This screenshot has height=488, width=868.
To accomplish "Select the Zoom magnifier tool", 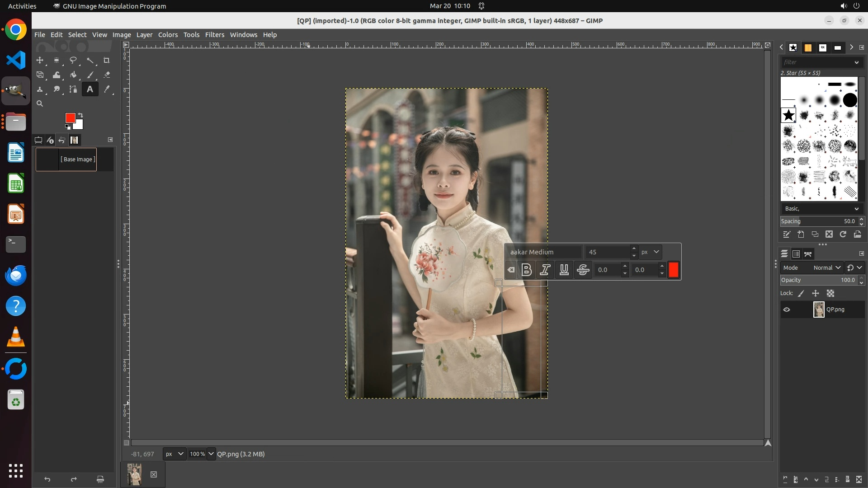I will point(40,103).
